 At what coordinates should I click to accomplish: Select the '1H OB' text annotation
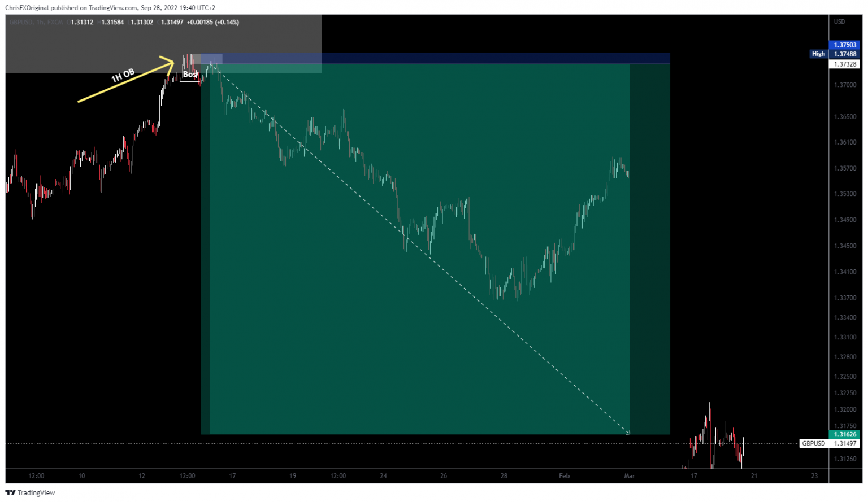(123, 75)
